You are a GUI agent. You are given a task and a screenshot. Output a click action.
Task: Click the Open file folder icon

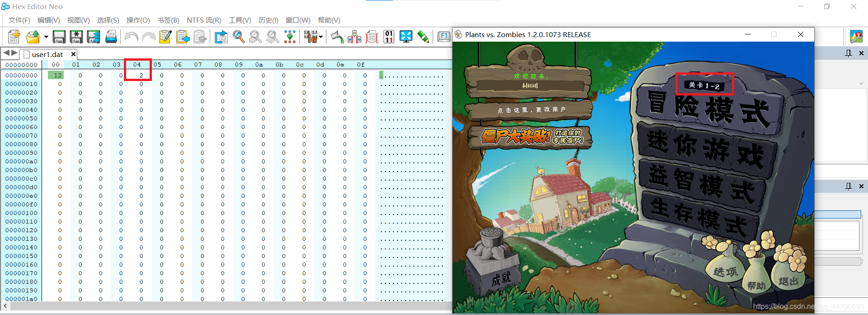pos(33,37)
